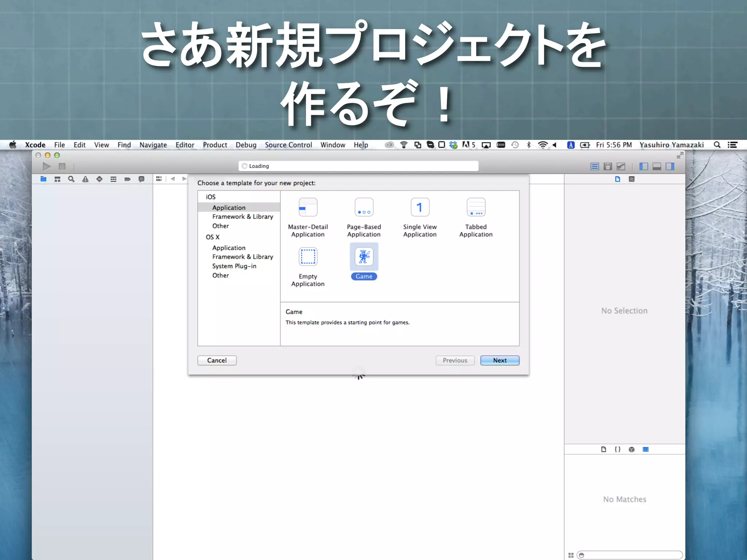Show the File inspector icon
Screen dimensions: 747x560
[618, 179]
